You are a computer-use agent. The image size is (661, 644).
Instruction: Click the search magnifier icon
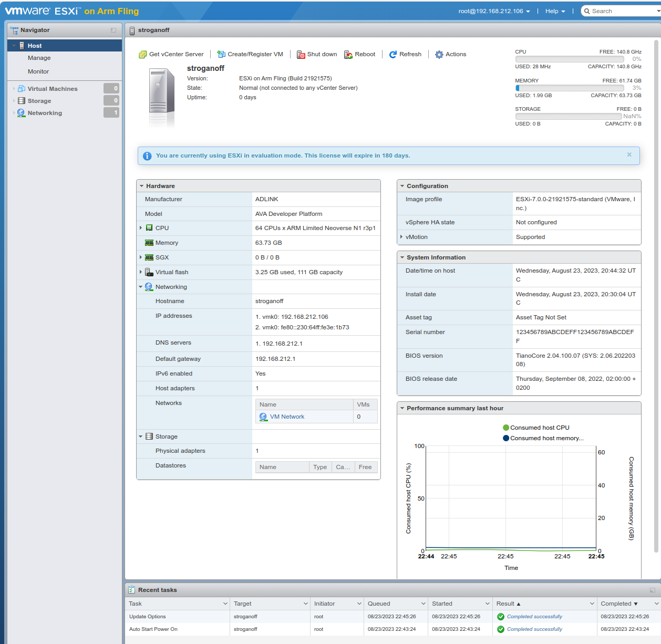pos(587,11)
